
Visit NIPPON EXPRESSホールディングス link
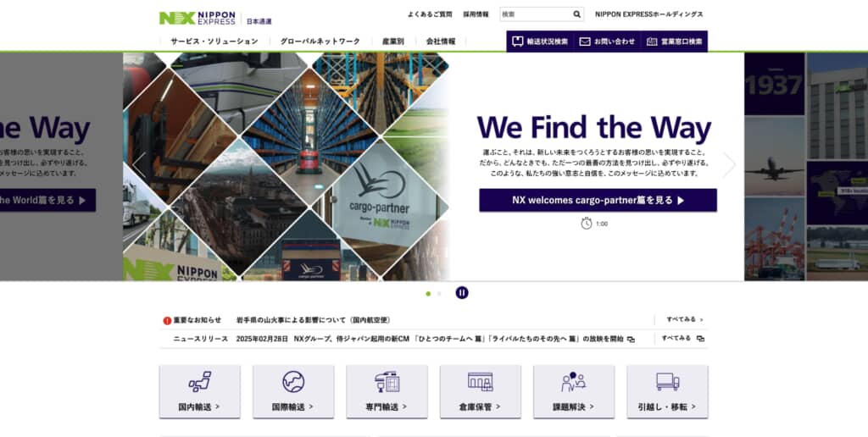tap(648, 14)
